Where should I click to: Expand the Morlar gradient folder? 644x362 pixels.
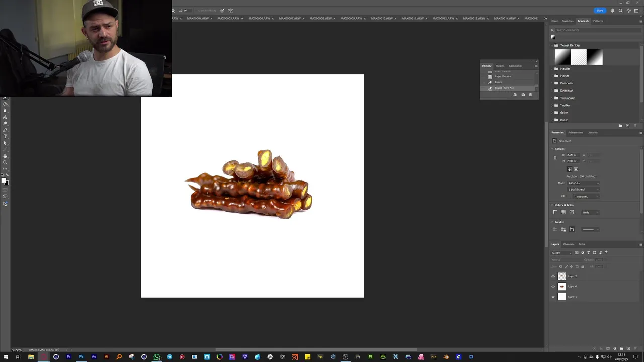pyautogui.click(x=552, y=76)
